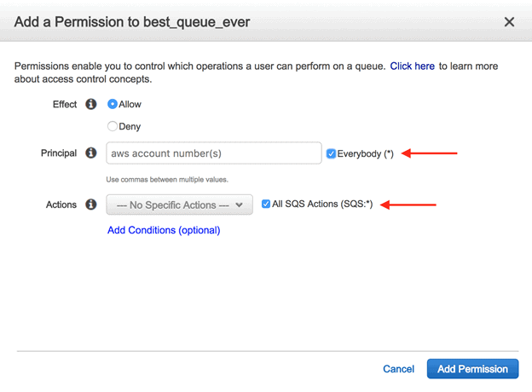Toggle the All SQS Actions checkbox
The image size is (532, 392).
pos(266,204)
